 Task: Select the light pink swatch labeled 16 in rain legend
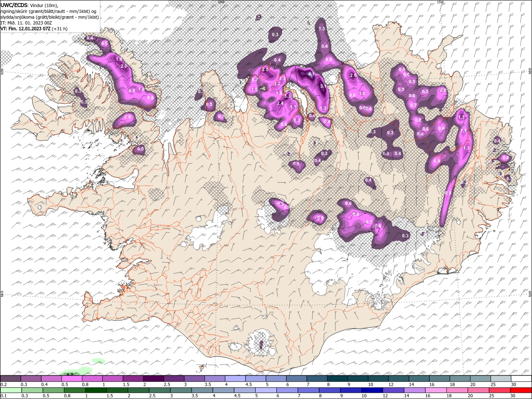click(x=436, y=390)
